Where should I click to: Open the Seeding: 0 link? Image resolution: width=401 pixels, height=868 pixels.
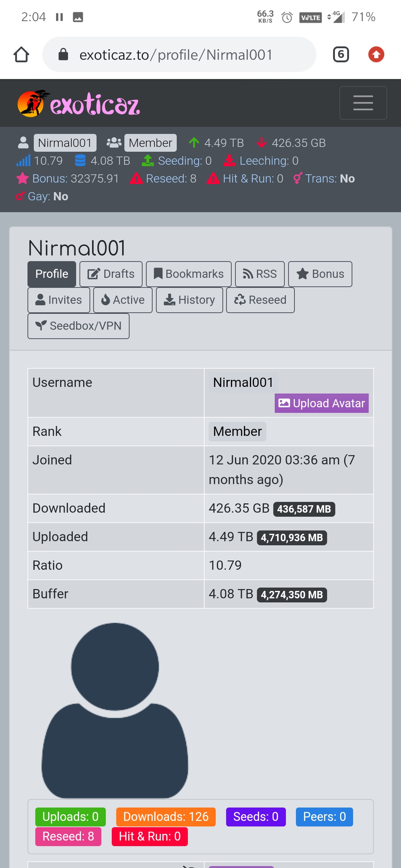[185, 161]
